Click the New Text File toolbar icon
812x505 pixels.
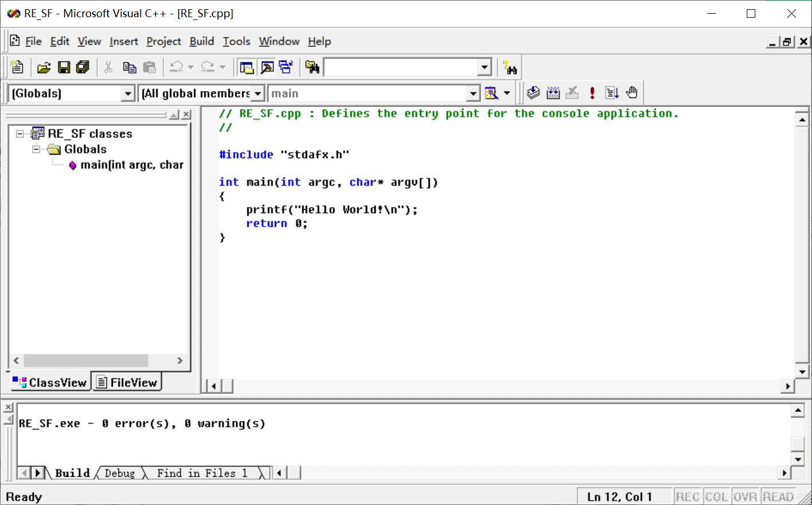[17, 67]
